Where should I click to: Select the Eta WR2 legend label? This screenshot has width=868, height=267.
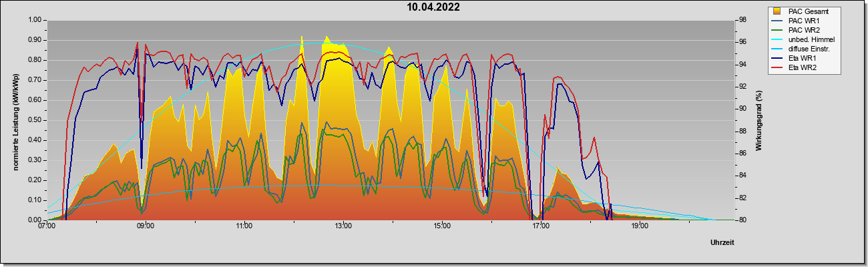point(803,67)
